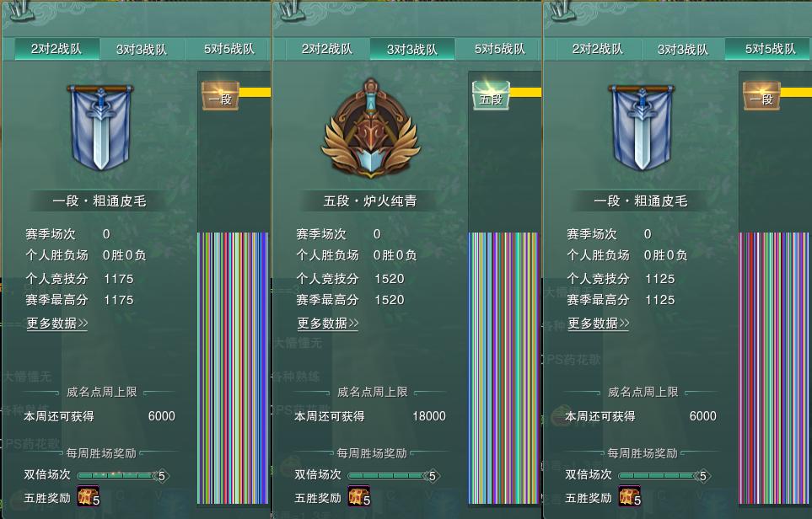812x519 pixels.
Task: Click the 双倍场次 progress bar in middle panel
Action: (x=394, y=475)
